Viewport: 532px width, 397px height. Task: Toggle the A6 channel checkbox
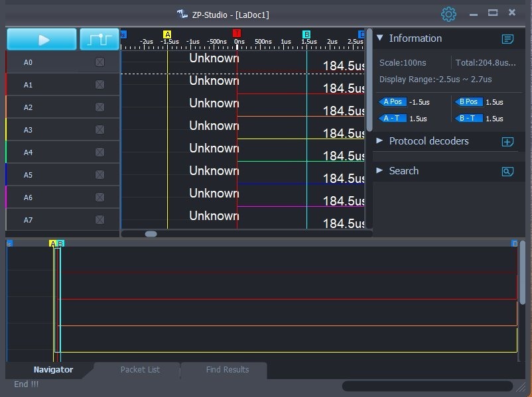pyautogui.click(x=100, y=198)
